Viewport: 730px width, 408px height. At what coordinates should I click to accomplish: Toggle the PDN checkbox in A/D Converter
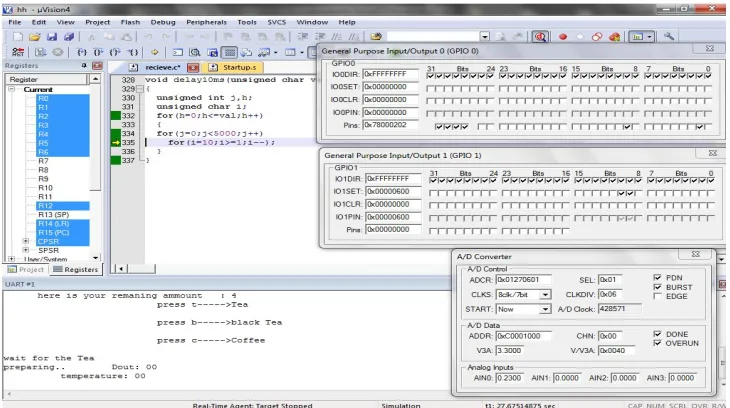(657, 277)
